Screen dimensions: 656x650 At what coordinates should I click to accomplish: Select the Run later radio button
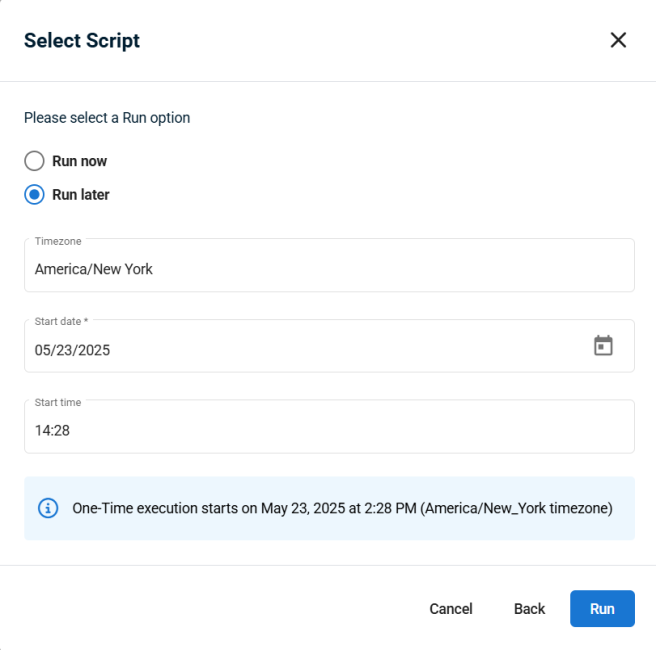pos(34,194)
